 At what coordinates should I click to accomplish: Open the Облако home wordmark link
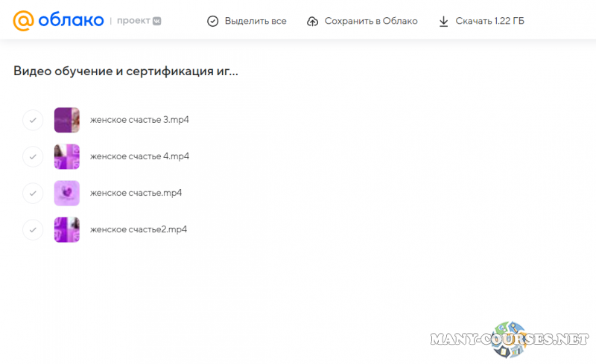click(x=71, y=21)
